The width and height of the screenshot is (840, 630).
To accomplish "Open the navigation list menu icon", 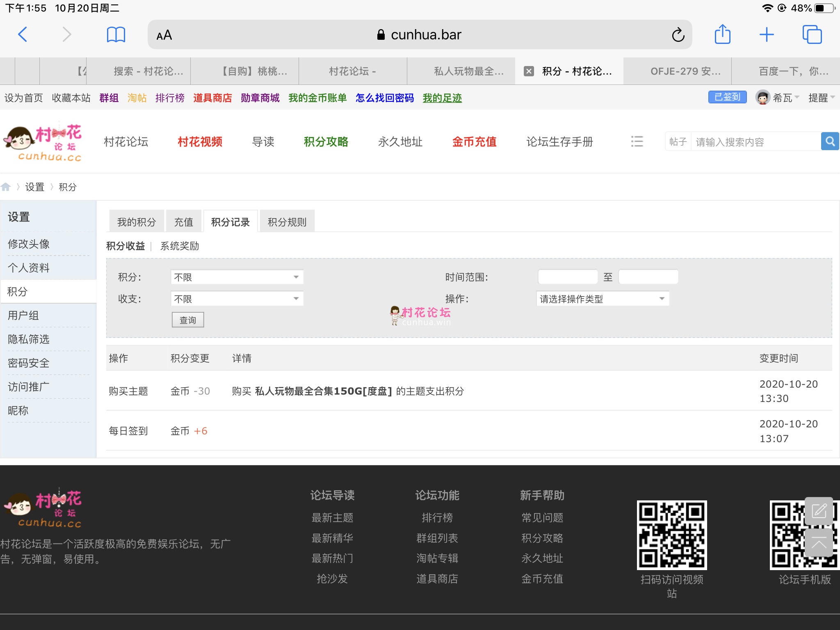I will click(637, 142).
